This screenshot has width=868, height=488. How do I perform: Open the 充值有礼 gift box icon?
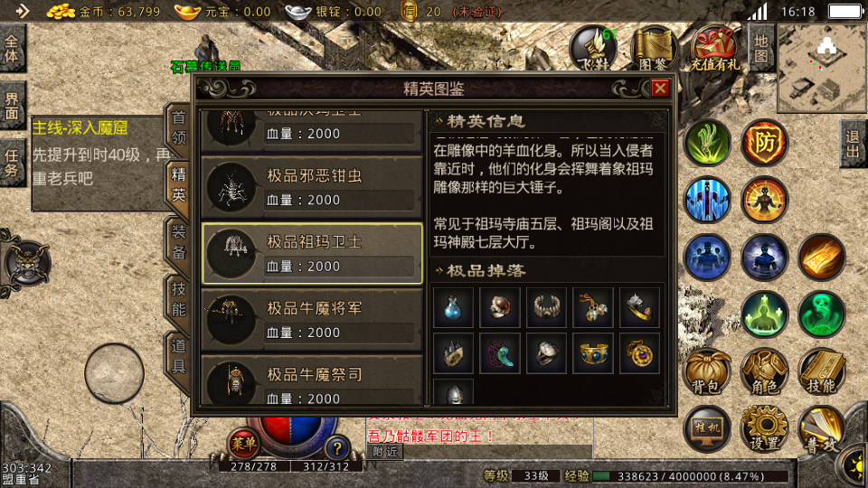714,49
